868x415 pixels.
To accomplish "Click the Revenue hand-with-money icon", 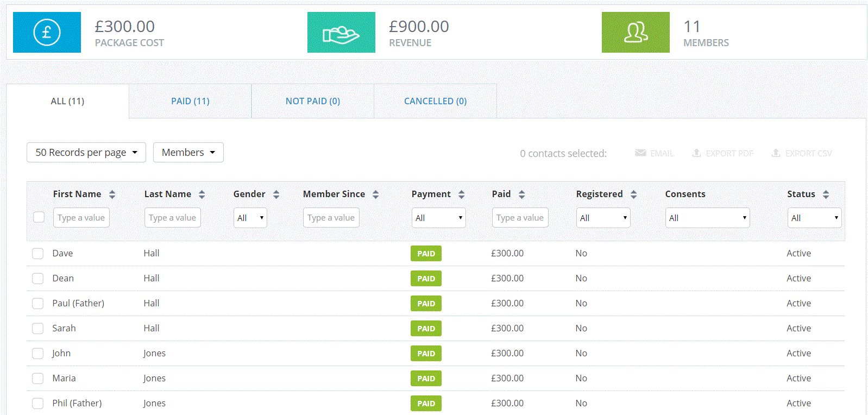I will point(341,33).
